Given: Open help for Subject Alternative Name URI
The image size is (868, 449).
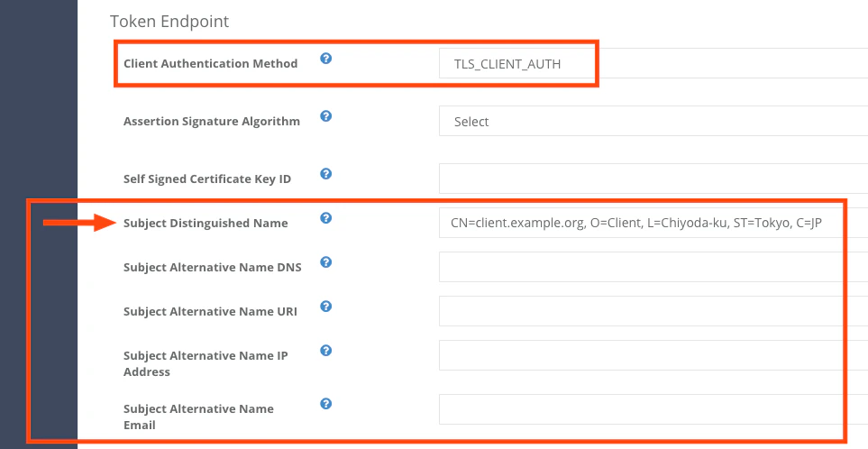Looking at the screenshot, I should (326, 307).
